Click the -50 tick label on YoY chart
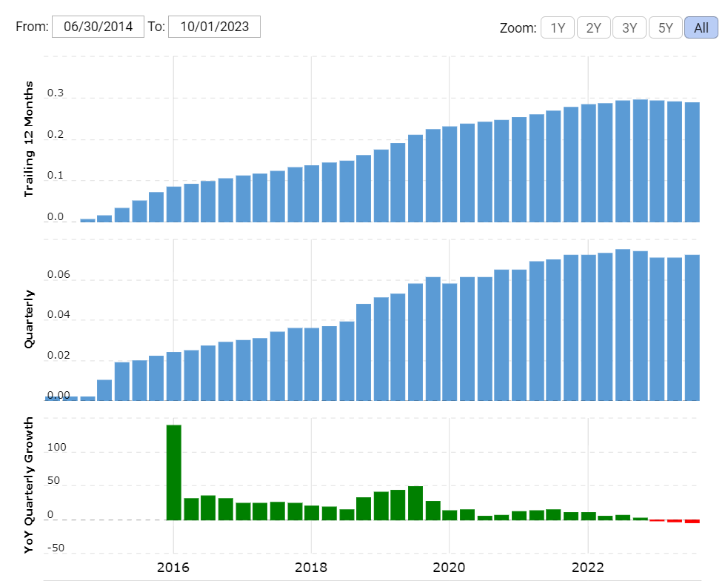 (56, 548)
